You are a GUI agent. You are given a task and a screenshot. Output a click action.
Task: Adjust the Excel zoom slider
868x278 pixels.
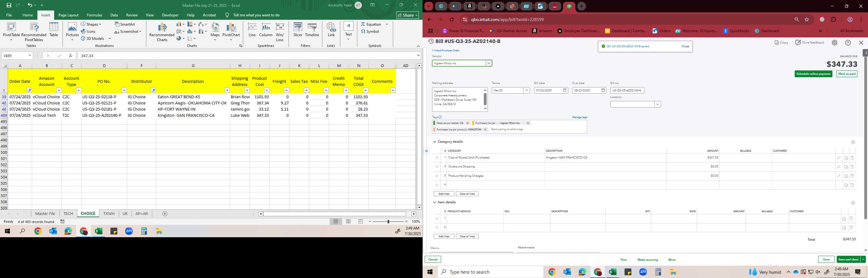[x=388, y=221]
